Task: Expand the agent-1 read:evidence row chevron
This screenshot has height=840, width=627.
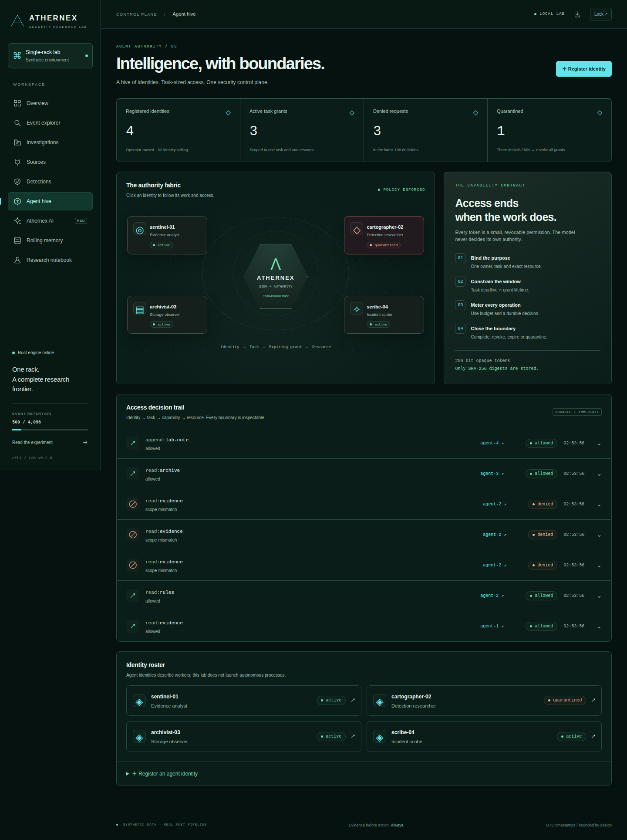Action: click(x=599, y=627)
